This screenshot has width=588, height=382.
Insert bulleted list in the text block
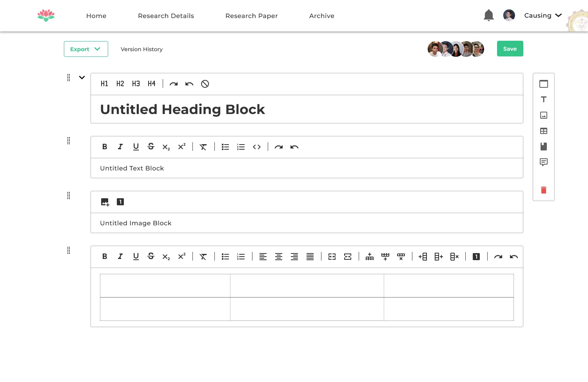click(x=225, y=147)
